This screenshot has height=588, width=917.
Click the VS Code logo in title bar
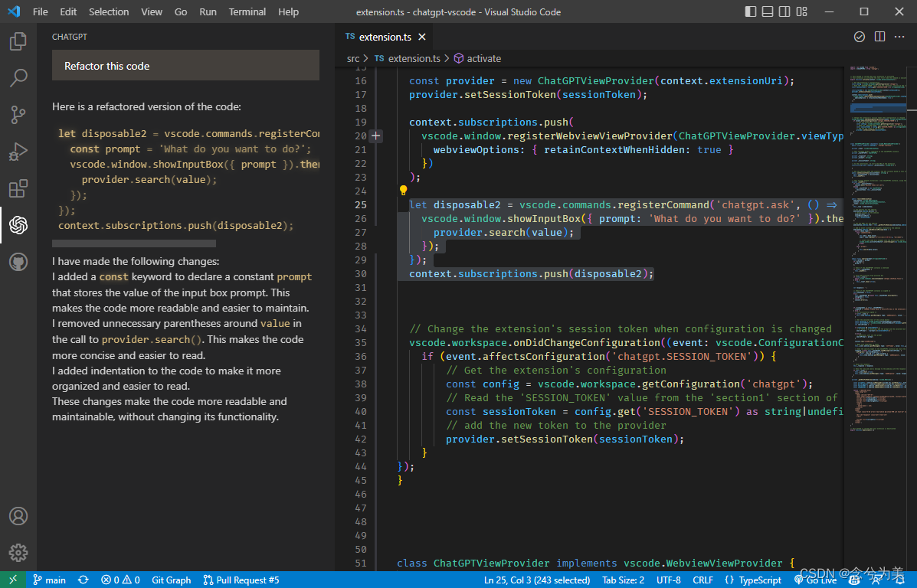point(14,11)
